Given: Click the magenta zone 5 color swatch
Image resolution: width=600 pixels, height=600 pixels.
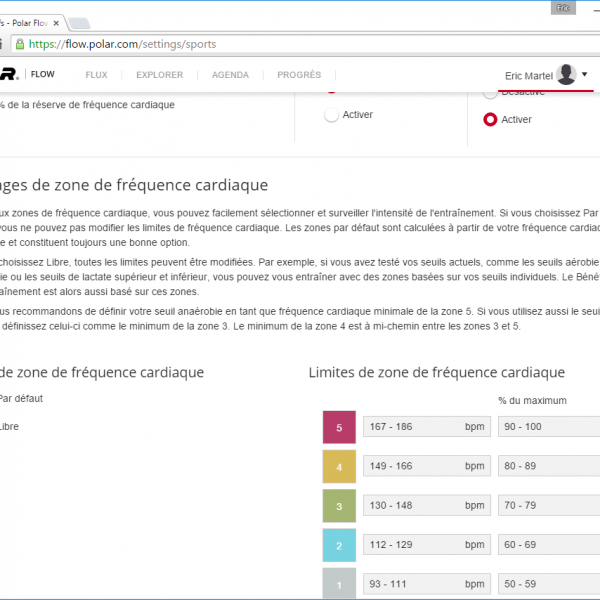Looking at the screenshot, I should pos(339,427).
